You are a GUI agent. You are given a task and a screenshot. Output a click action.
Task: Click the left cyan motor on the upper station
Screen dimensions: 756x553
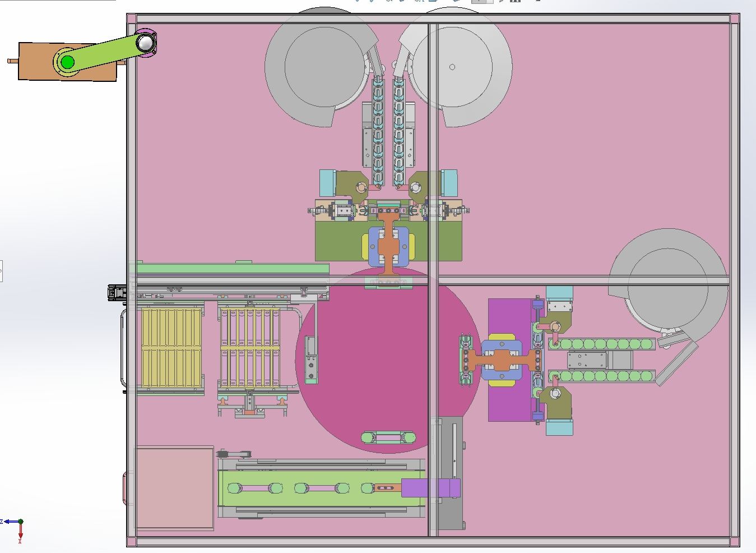[x=327, y=183]
